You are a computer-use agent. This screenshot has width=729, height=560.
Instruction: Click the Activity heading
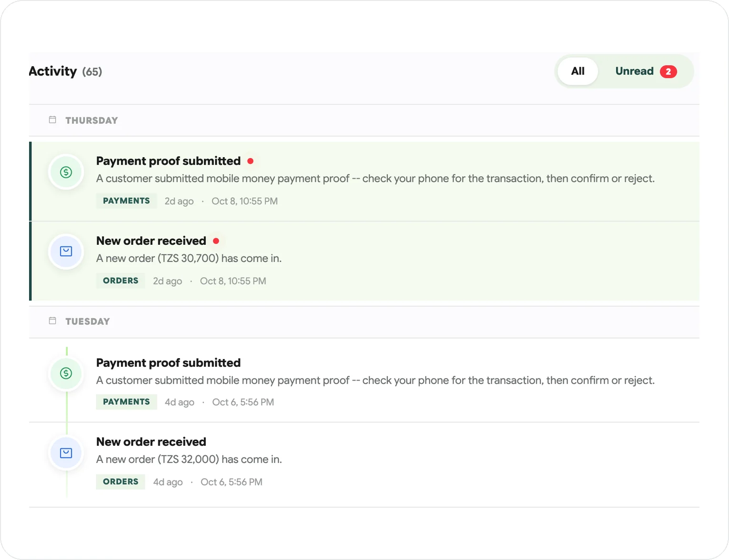pos(53,71)
